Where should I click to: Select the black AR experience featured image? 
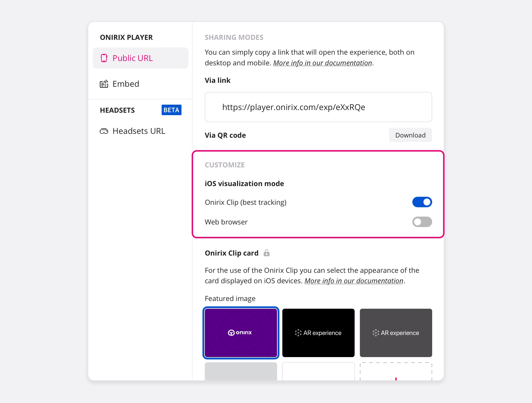click(318, 333)
